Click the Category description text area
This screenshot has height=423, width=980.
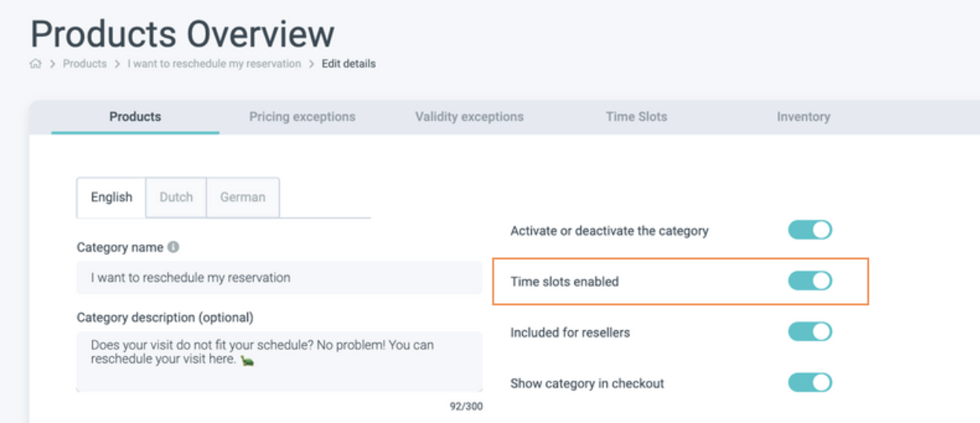click(x=279, y=362)
